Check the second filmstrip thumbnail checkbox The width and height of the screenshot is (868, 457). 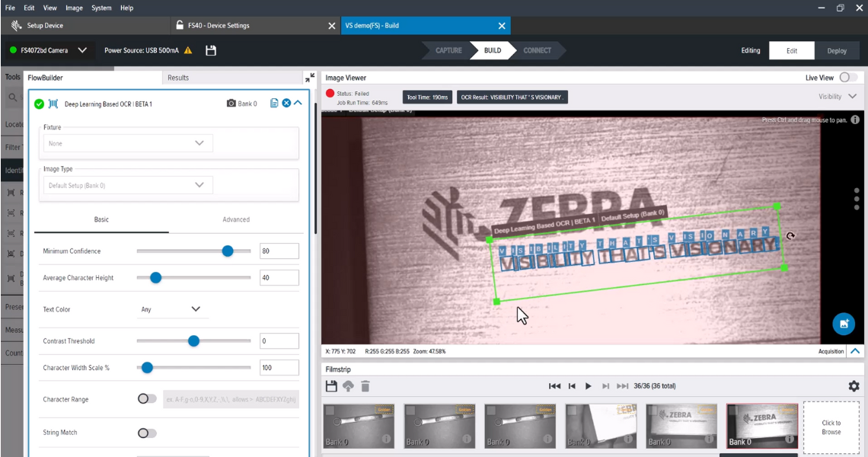(410, 411)
